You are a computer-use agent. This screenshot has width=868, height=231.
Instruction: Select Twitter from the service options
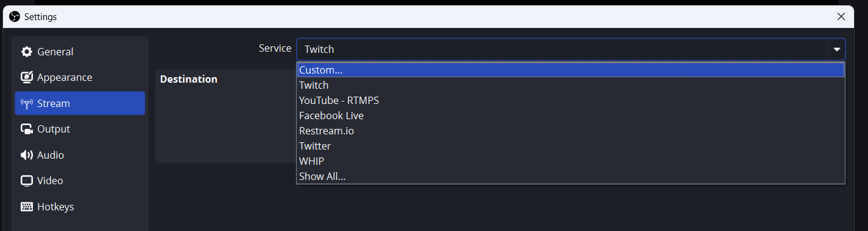click(x=571, y=146)
